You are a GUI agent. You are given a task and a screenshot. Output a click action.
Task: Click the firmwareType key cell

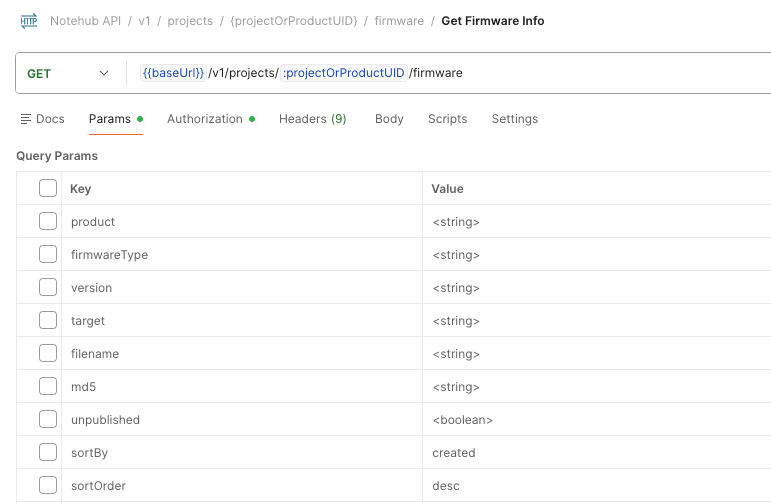coord(242,255)
